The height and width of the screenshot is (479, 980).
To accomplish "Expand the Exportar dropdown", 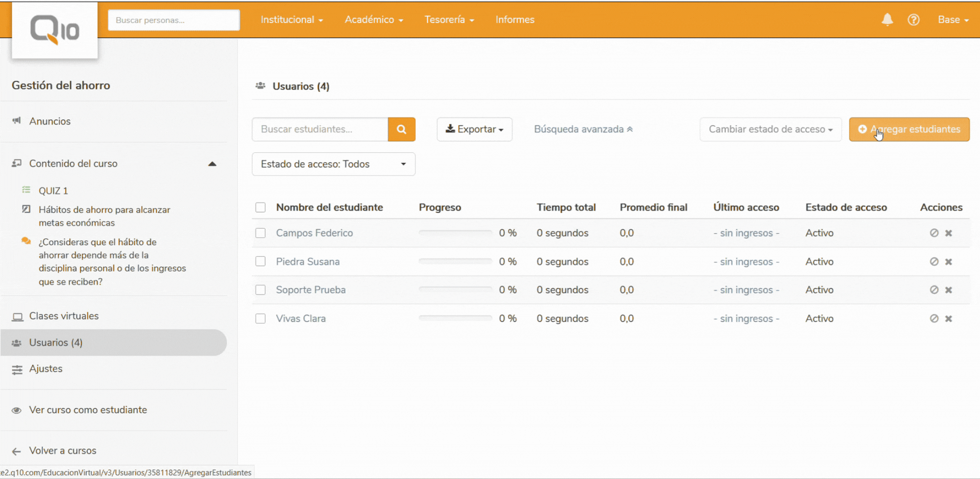I will 474,129.
